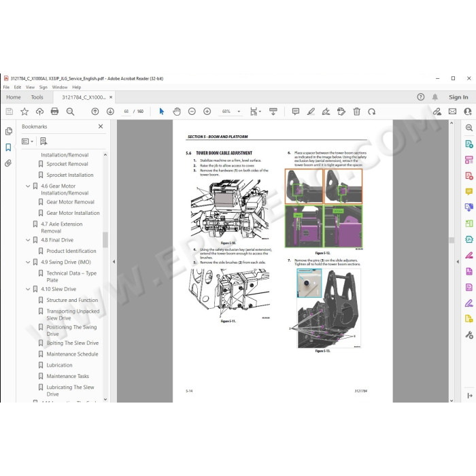
Task: Open Gear Motor Installation bookmark
Action: click(x=73, y=213)
